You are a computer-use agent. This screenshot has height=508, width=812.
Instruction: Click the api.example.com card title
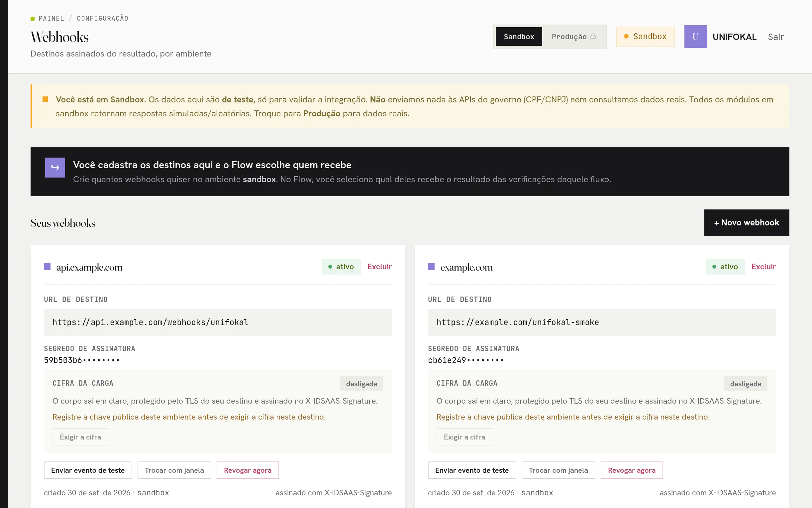89,267
